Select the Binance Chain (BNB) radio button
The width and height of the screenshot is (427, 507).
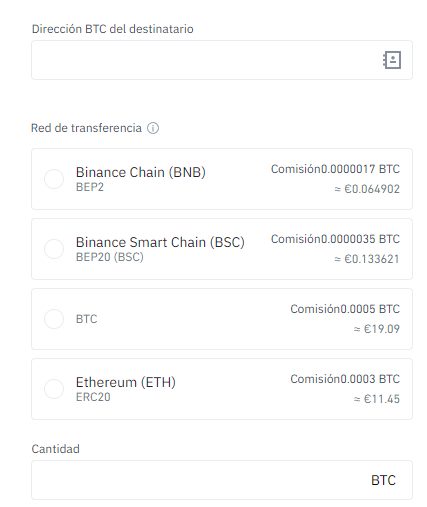54,179
